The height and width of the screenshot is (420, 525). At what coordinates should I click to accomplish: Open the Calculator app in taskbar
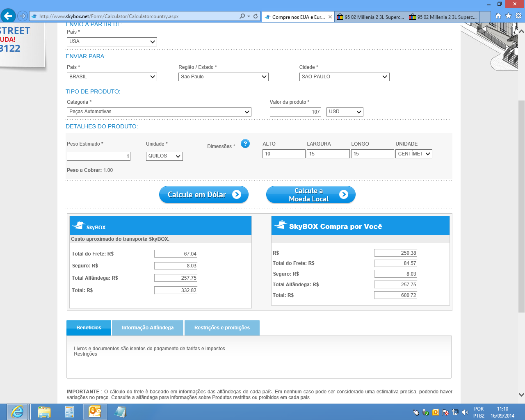click(69, 411)
